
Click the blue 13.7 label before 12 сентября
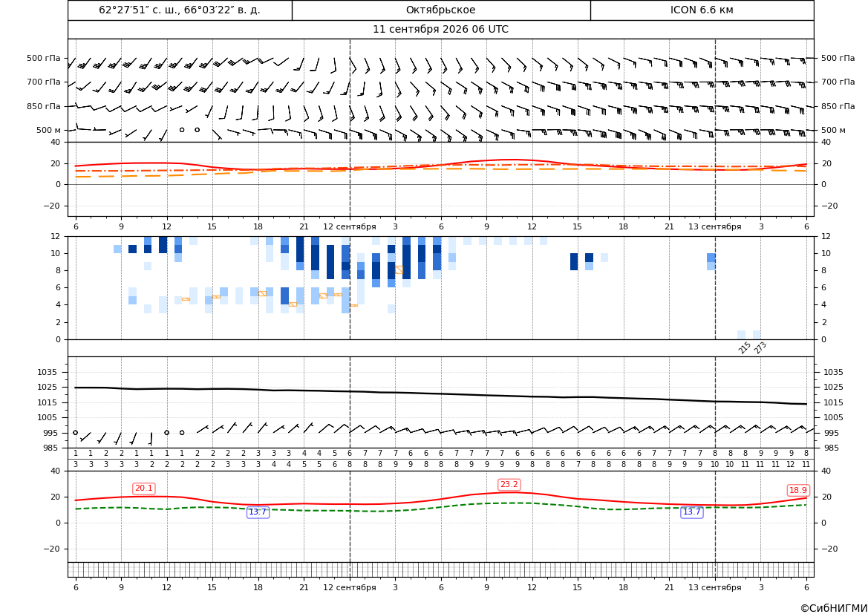[x=258, y=512]
